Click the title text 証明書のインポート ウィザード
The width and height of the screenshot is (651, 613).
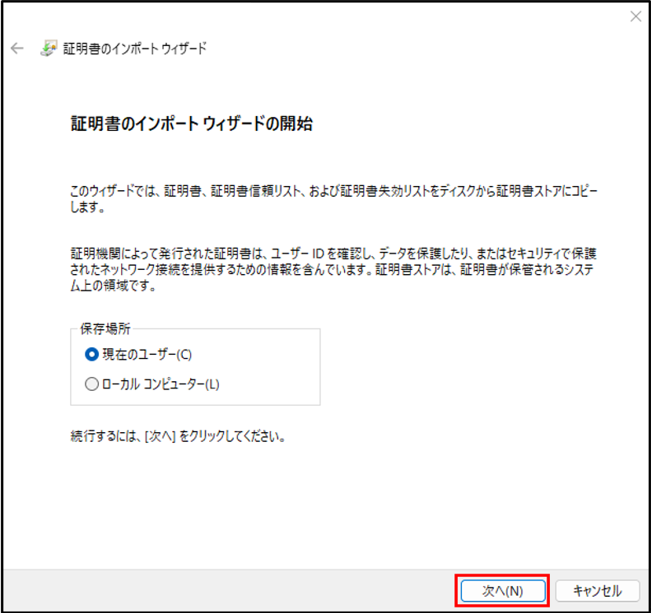click(x=135, y=49)
